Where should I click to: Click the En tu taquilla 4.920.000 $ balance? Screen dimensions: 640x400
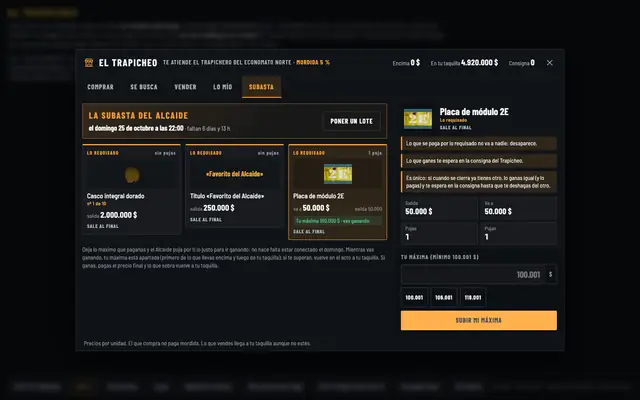pyautogui.click(x=464, y=63)
